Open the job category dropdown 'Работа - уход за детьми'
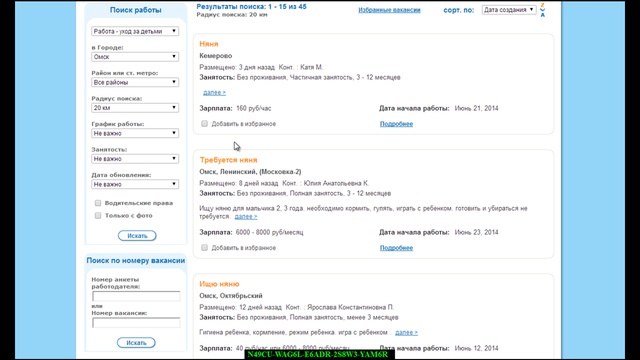This screenshot has width=640, height=360. pyautogui.click(x=135, y=31)
